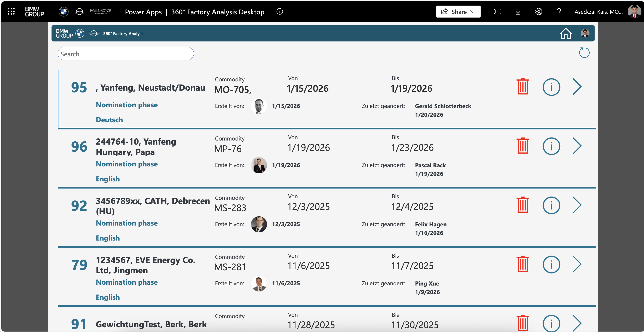Open the Share dropdown
This screenshot has width=644, height=332.
458,12
